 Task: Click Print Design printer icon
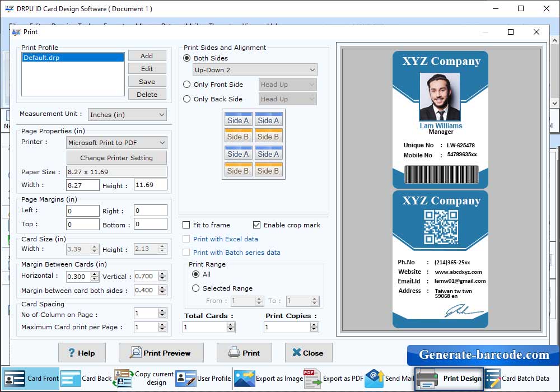pos(427,379)
